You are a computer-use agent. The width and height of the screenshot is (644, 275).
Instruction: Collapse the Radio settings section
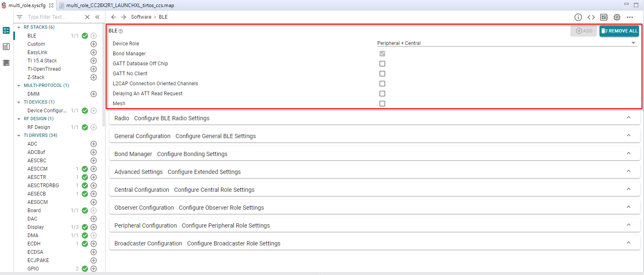point(629,118)
